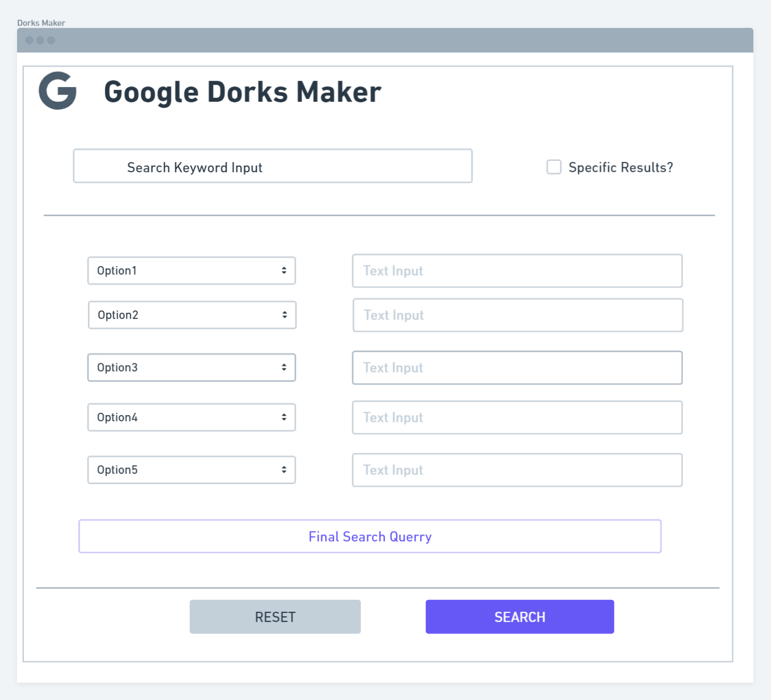This screenshot has width=771, height=700.
Task: Click the Search Keyword Input field
Action: pyautogui.click(x=272, y=166)
